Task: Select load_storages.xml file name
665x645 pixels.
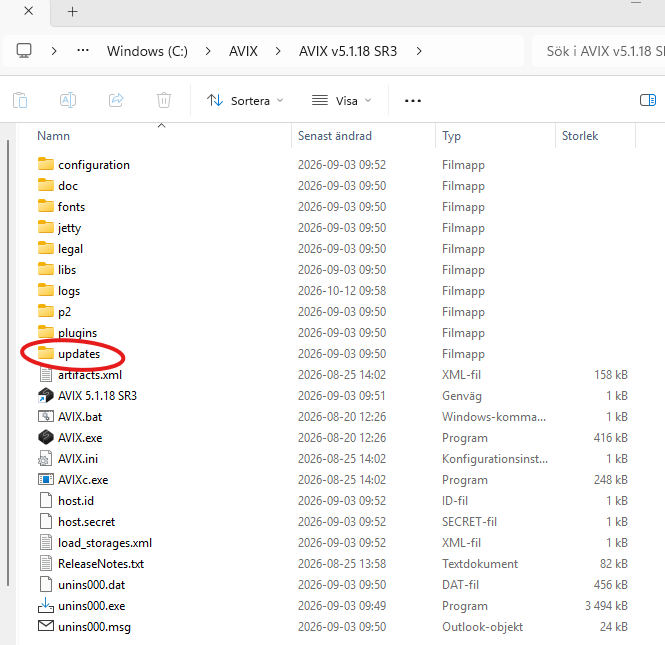Action: click(x=105, y=543)
